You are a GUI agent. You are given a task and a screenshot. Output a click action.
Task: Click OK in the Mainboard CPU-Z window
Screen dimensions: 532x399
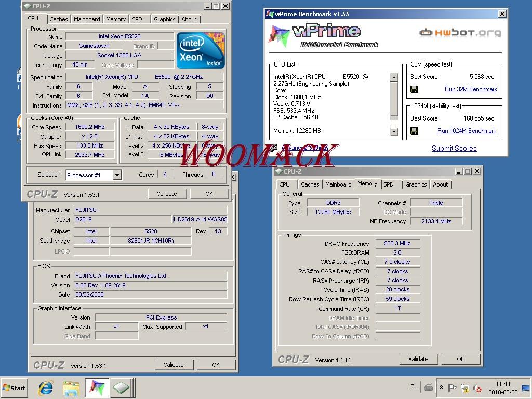(x=216, y=365)
